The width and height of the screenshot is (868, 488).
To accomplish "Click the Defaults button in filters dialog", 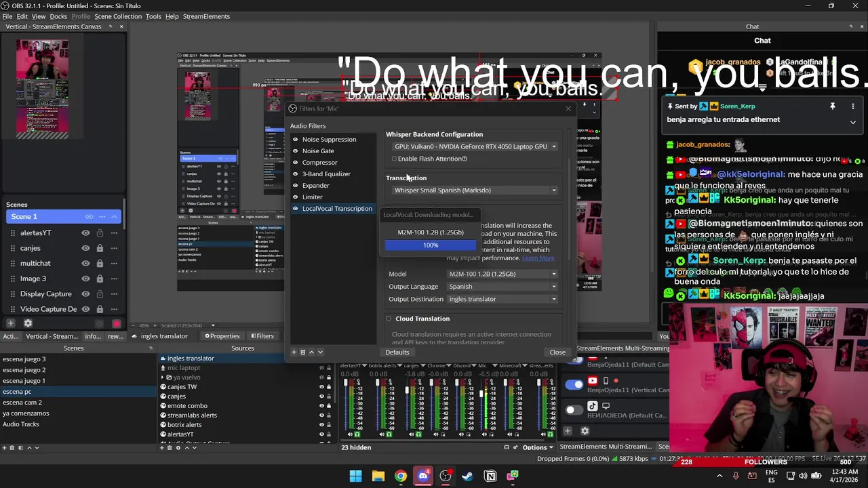I will [x=397, y=352].
